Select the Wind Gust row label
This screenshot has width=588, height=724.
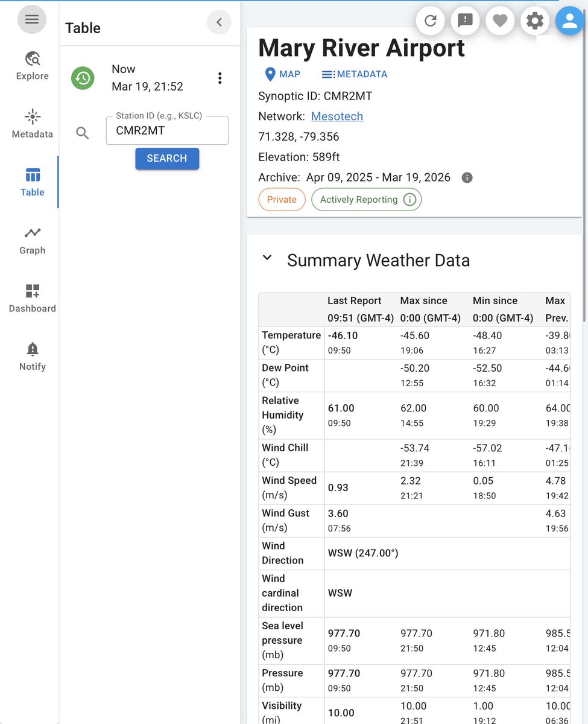[x=286, y=520]
